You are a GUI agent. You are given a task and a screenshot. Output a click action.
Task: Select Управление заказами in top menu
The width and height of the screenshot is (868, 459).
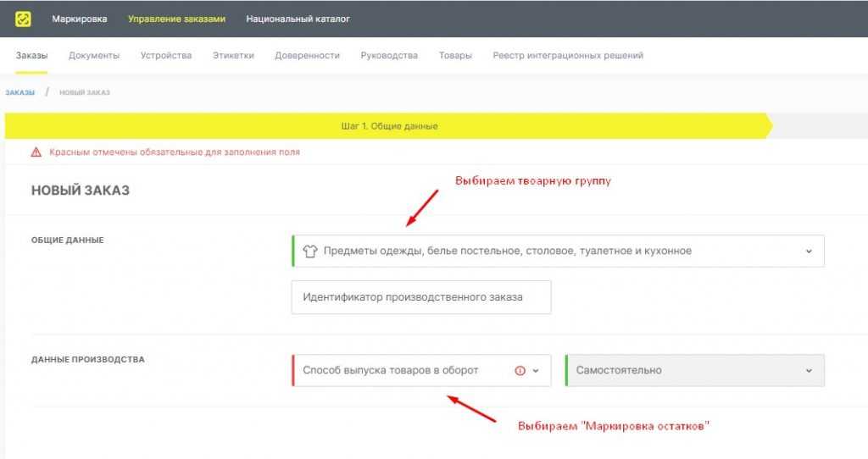pyautogui.click(x=176, y=19)
